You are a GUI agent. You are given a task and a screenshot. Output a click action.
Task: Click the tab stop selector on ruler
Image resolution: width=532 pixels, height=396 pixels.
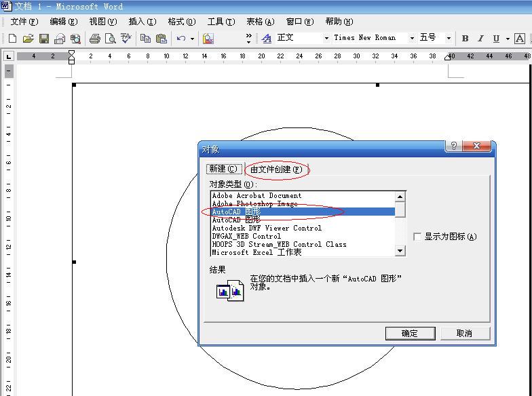coord(8,56)
